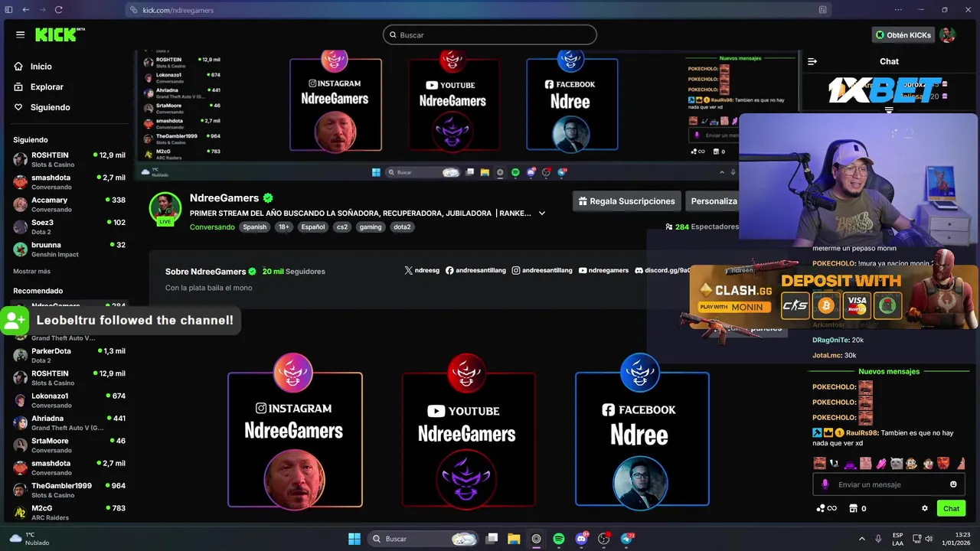Screen dimensions: 980x551
Task: Open Accamary channel in sidebar
Action: pos(69,204)
